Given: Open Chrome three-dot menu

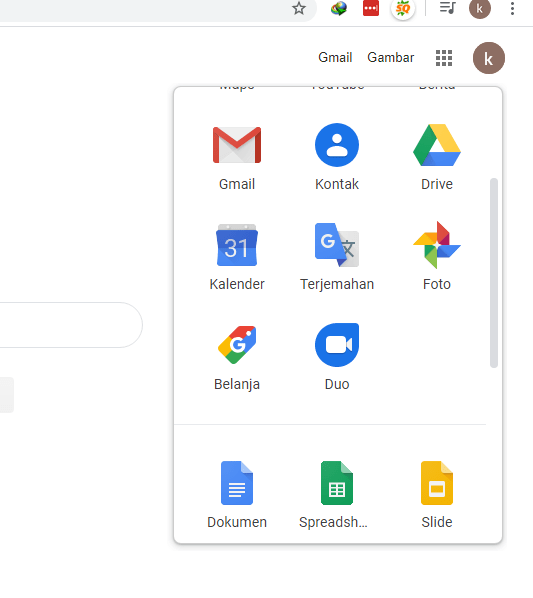Looking at the screenshot, I should 512,8.
